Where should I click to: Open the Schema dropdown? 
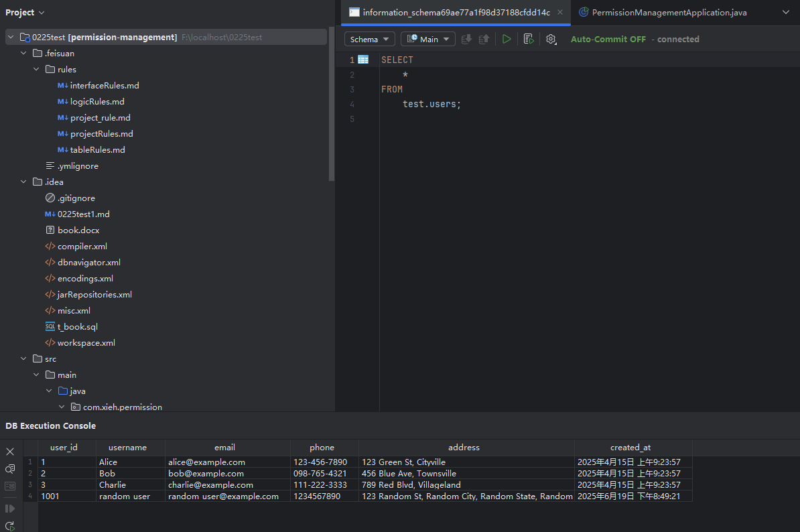coord(369,40)
